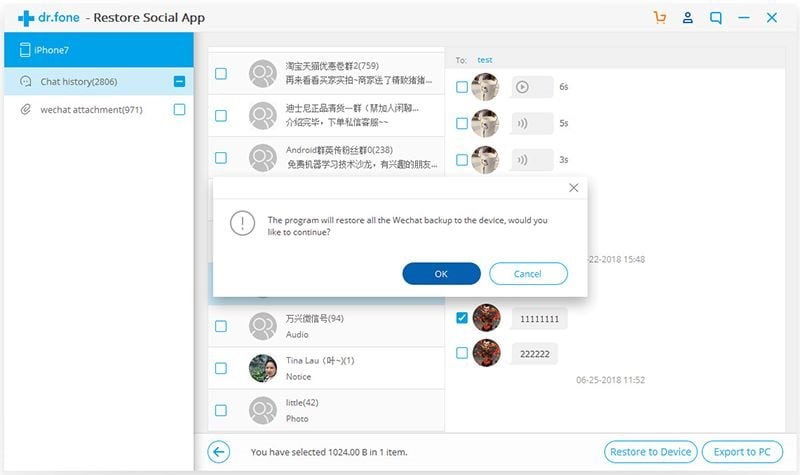Image resolution: width=800 pixels, height=475 pixels.
Task: Check the little(42) chat checkbox
Action: (x=221, y=410)
